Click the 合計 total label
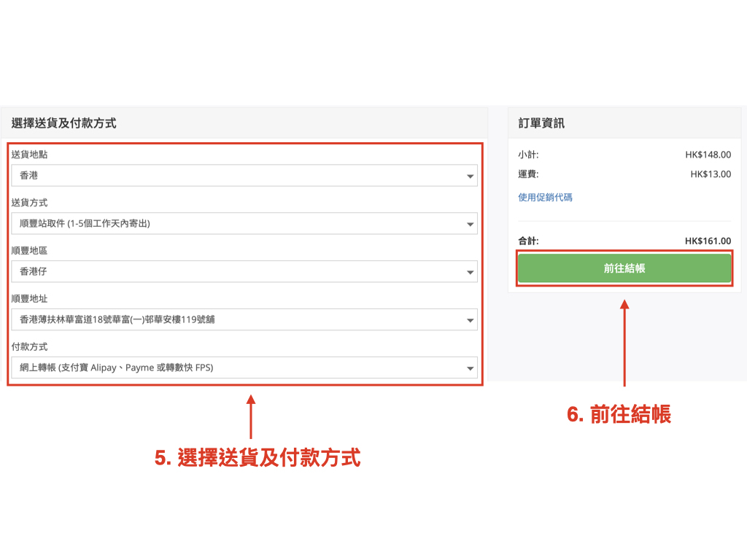The height and width of the screenshot is (560, 747). 528,241
